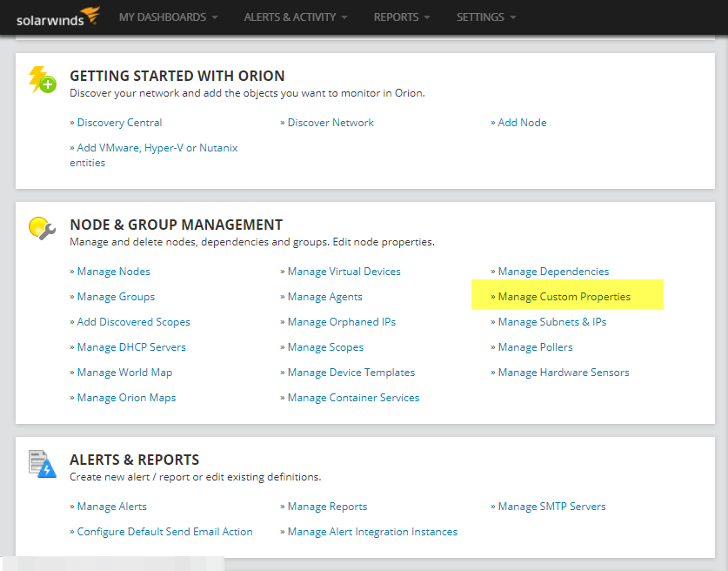Expand the My Dashboards dropdown arrow
Image resolution: width=728 pixels, height=571 pixels.
pyautogui.click(x=215, y=17)
